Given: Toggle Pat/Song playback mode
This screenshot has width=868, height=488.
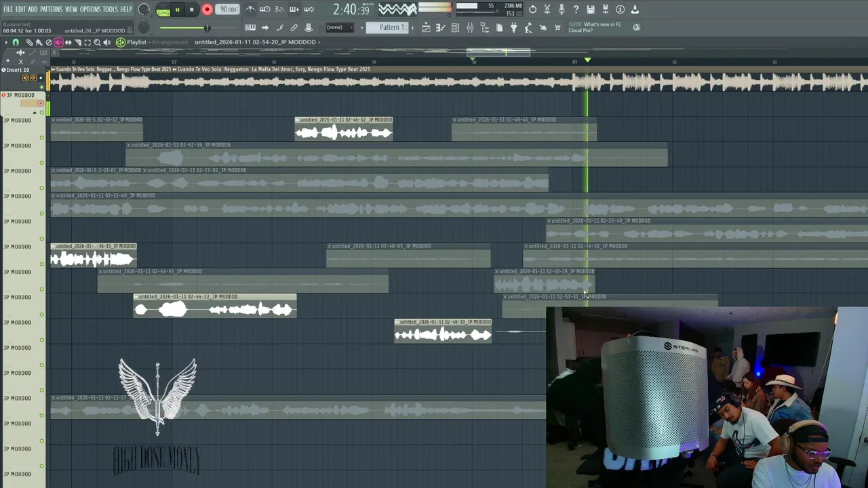Looking at the screenshot, I should [163, 10].
